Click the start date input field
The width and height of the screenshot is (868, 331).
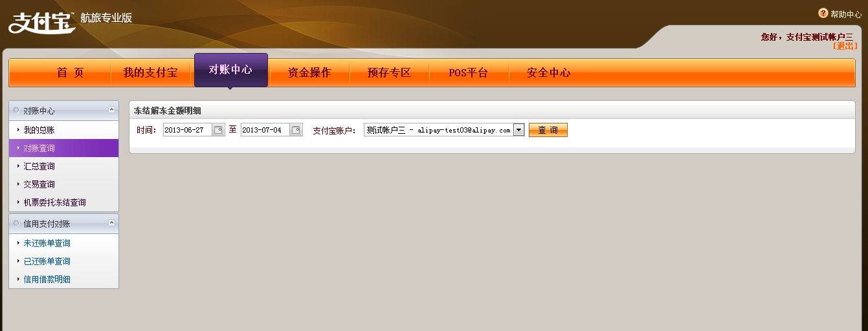pos(186,130)
